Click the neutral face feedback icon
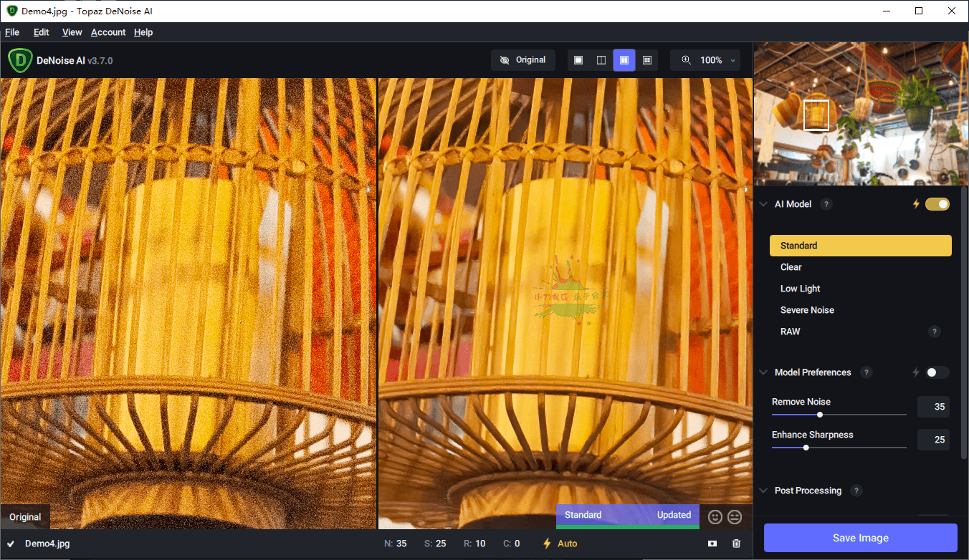 click(734, 516)
